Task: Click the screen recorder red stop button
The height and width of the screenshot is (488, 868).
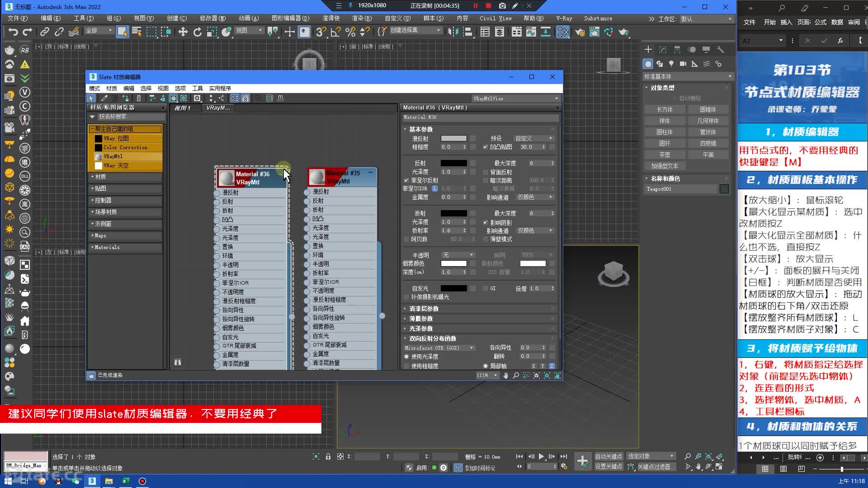Action: [488, 6]
